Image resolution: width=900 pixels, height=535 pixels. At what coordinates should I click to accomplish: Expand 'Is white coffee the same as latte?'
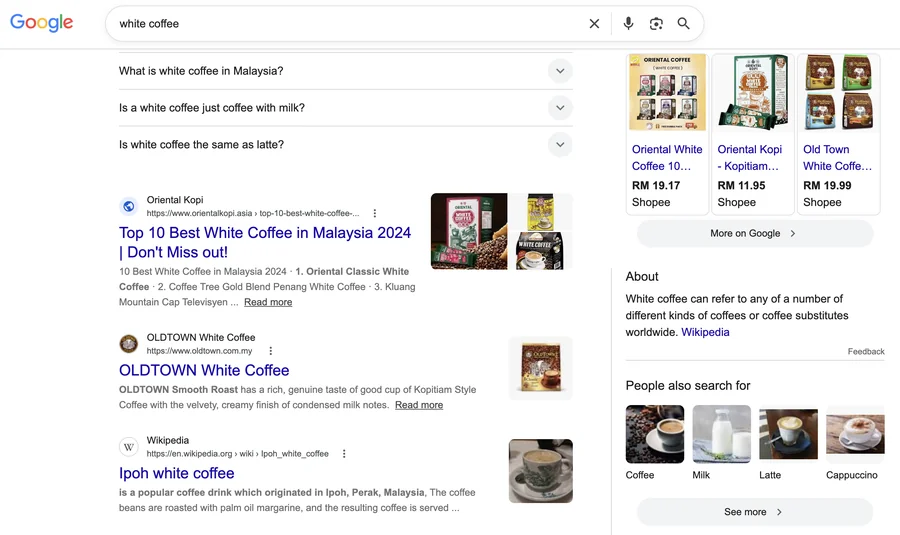coord(346,145)
